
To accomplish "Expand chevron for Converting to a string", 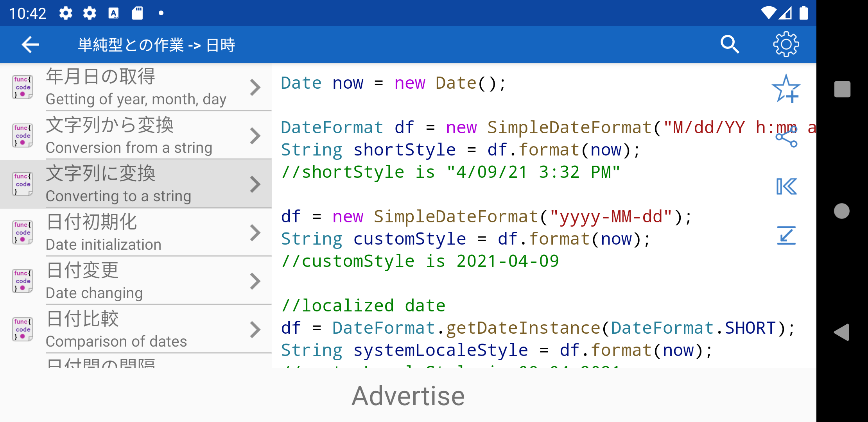I will pos(255,184).
